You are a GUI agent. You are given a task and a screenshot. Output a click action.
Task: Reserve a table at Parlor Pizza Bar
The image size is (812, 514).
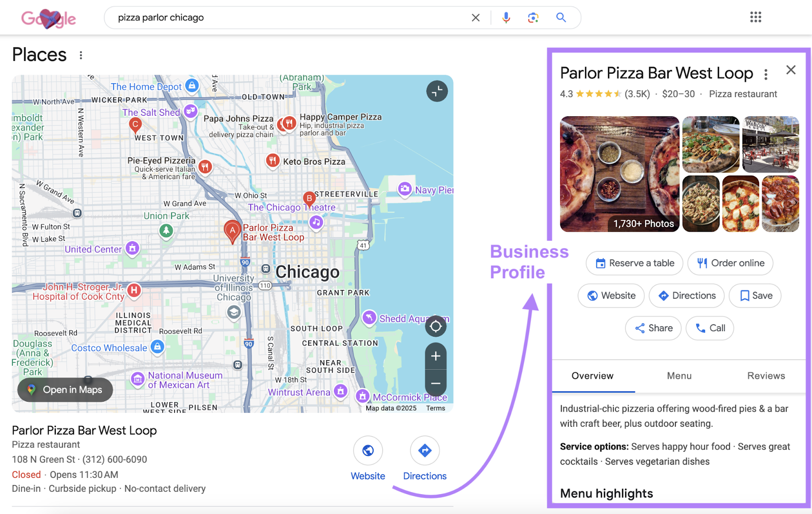[x=634, y=263]
